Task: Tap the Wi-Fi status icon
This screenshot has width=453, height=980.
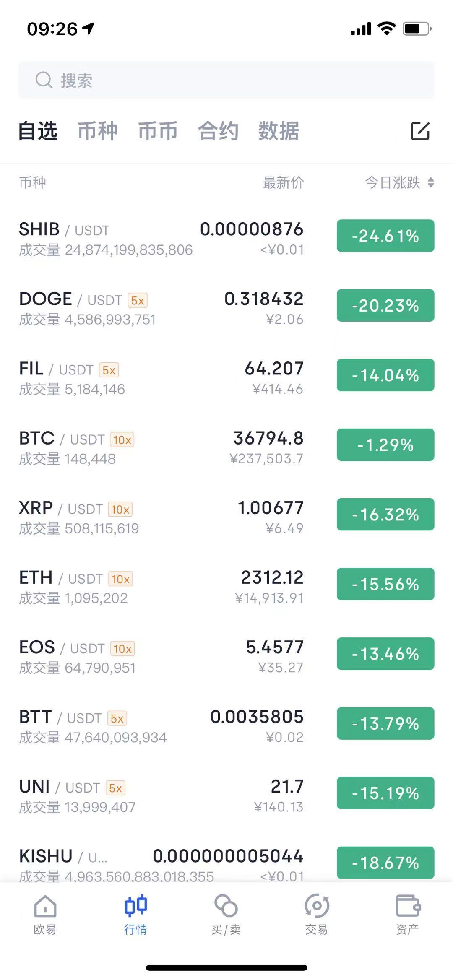Action: (386, 29)
